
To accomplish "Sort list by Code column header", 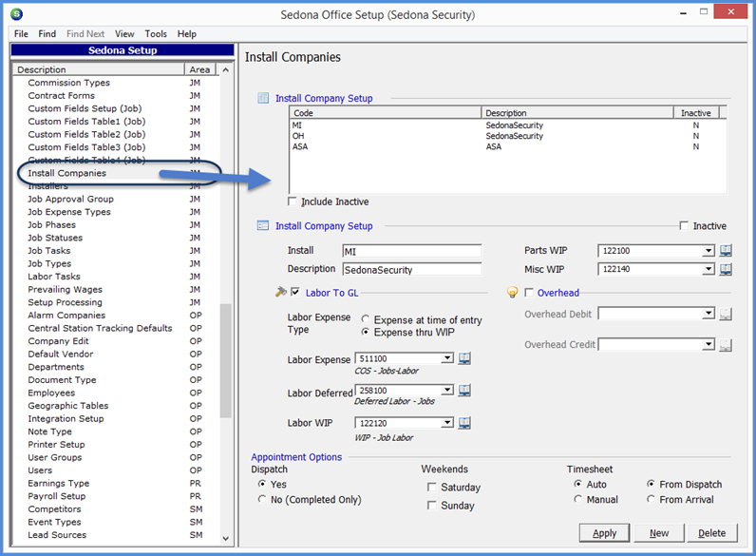I will [x=386, y=112].
